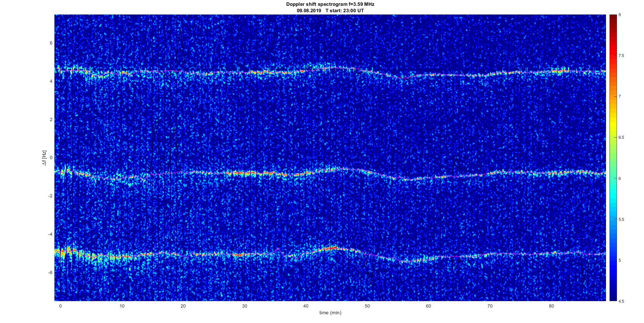Click x-axis tick label '30'
Image resolution: width=644 pixels, height=323 pixels.
click(x=245, y=306)
